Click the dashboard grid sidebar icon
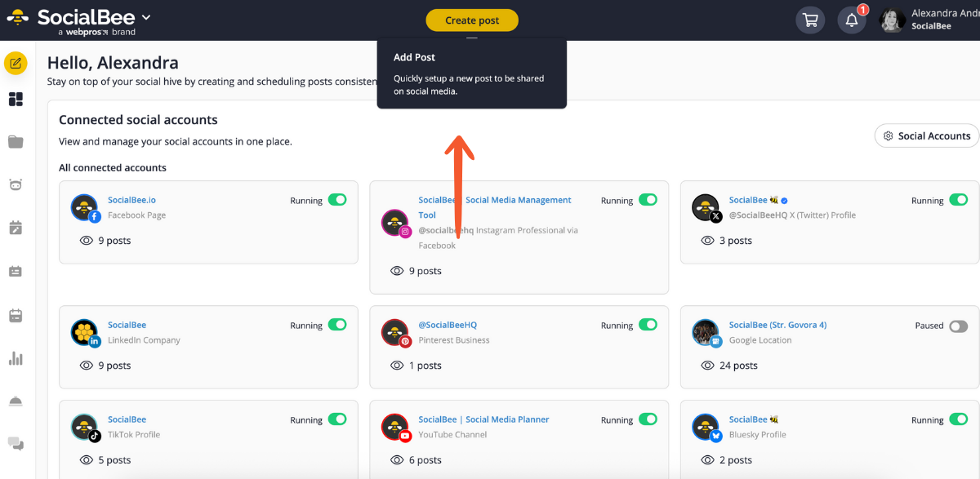 pos(16,100)
